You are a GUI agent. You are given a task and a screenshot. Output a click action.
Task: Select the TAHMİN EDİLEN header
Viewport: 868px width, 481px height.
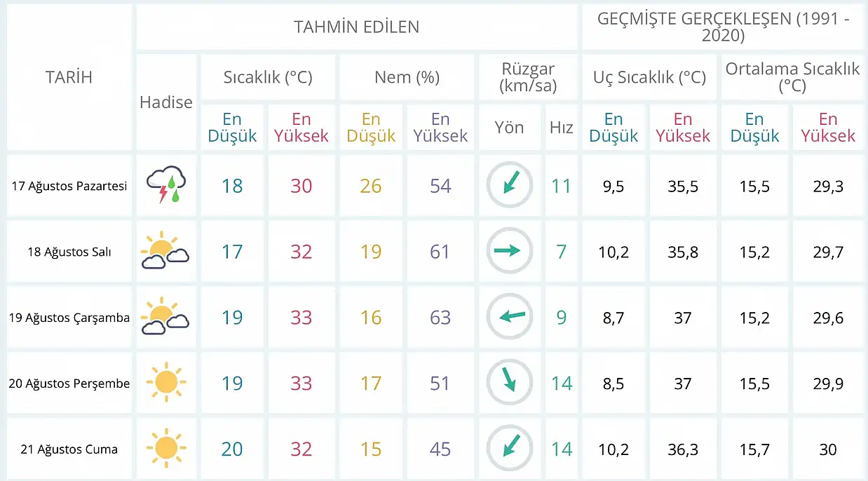coord(356,27)
